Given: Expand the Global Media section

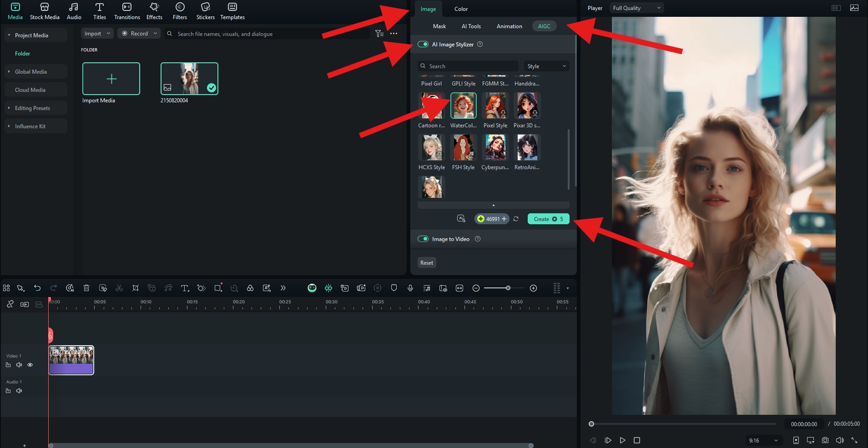Looking at the screenshot, I should 9,71.
